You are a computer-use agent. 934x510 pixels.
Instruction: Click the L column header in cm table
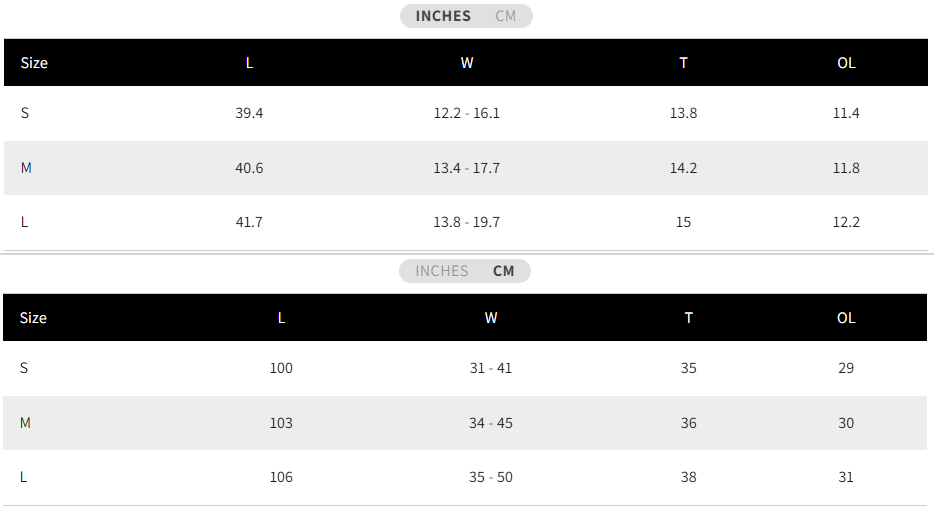pos(281,318)
